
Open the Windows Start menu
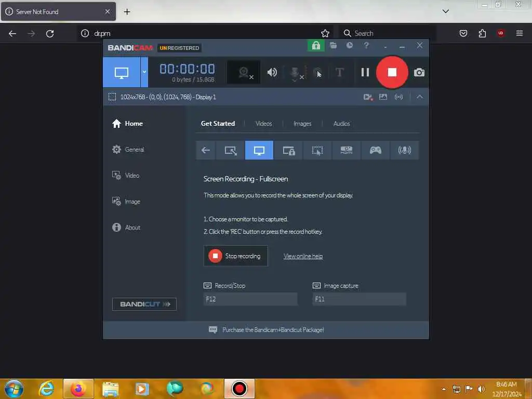pos(14,389)
